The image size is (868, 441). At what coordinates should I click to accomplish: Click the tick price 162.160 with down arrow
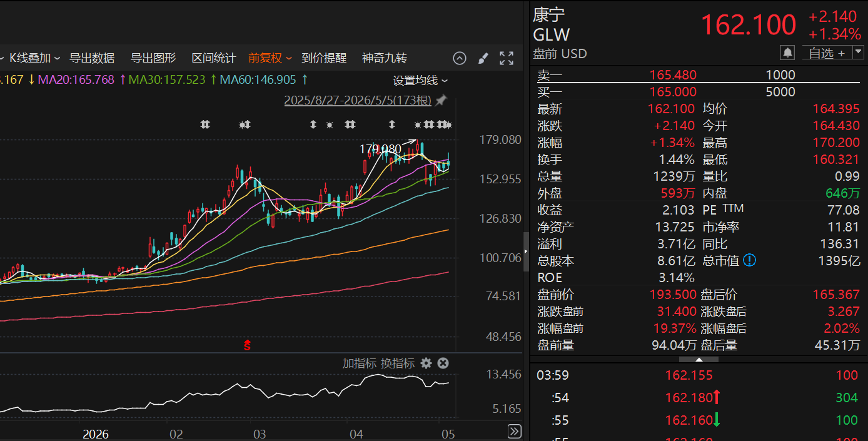point(693,420)
